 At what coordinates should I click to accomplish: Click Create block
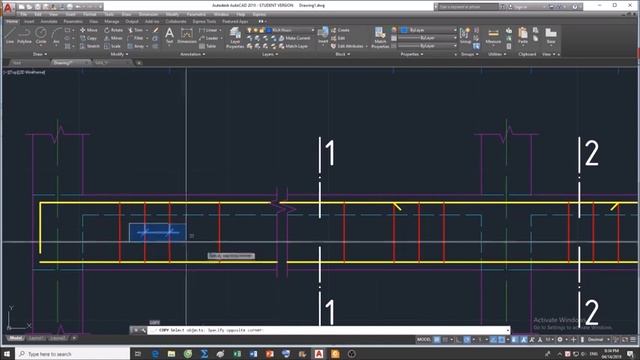[x=340, y=30]
